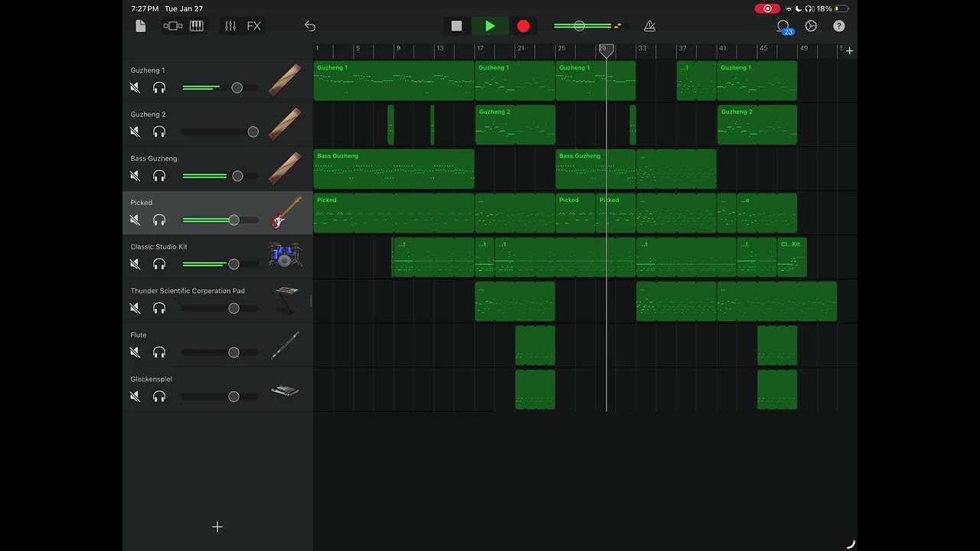Select the Thunder Scientific Corperation Pad synth icon
This screenshot has width=980, height=551.
[286, 301]
